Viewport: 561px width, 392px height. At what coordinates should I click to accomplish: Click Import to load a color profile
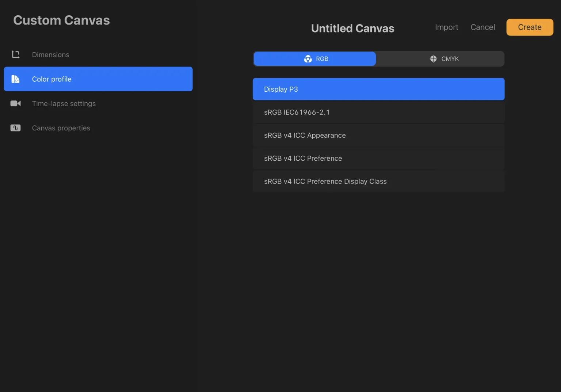point(446,27)
